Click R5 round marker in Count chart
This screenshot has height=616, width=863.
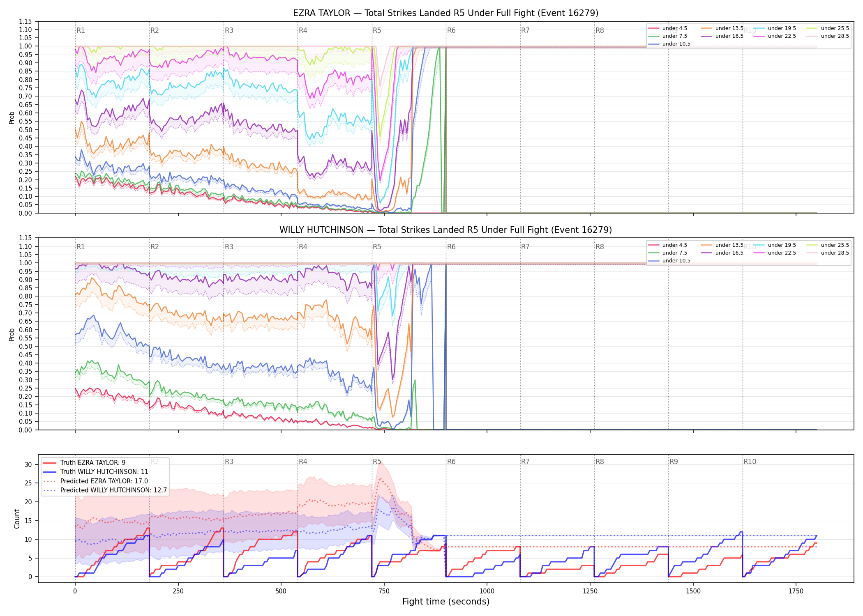[x=377, y=462]
